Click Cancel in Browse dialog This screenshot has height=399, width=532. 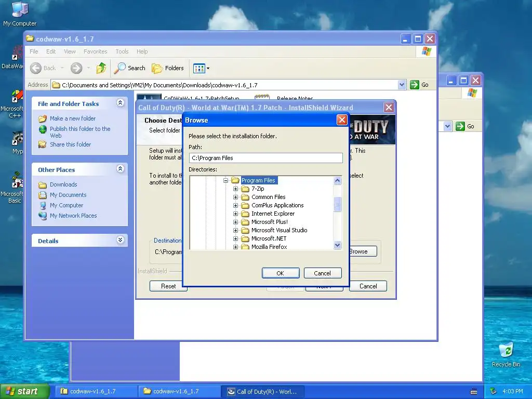(322, 273)
